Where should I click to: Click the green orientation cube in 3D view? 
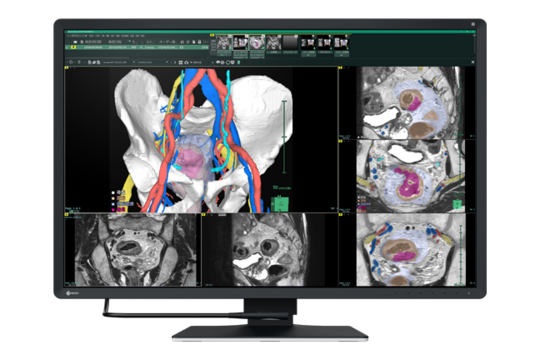tap(280, 204)
